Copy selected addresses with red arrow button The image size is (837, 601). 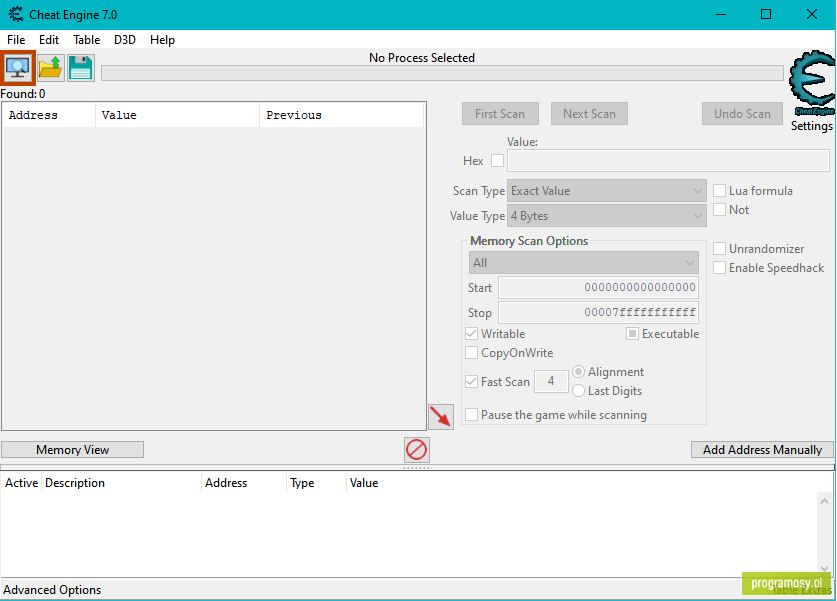point(441,416)
